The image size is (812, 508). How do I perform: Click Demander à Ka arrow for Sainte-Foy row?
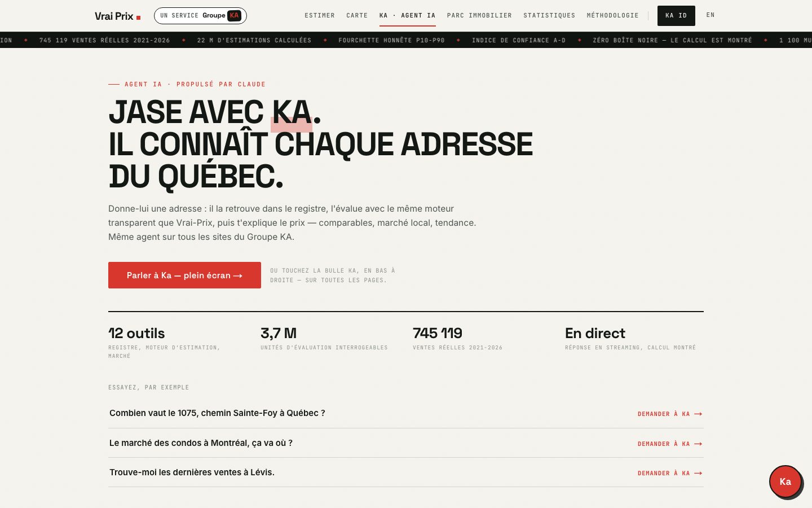670,414
